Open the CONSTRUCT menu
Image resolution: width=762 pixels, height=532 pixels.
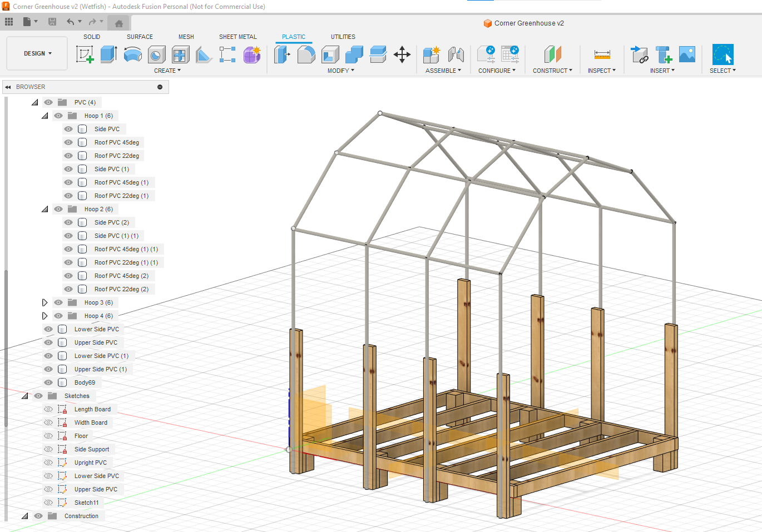(x=552, y=71)
